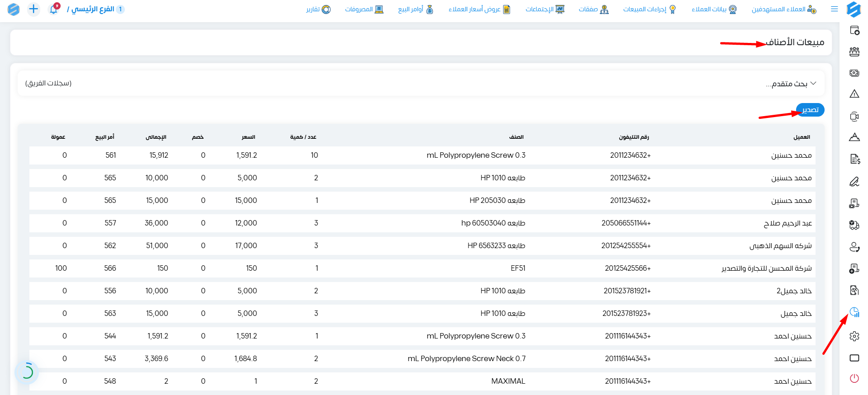Click item طابعة HP 6563233

tap(496, 246)
